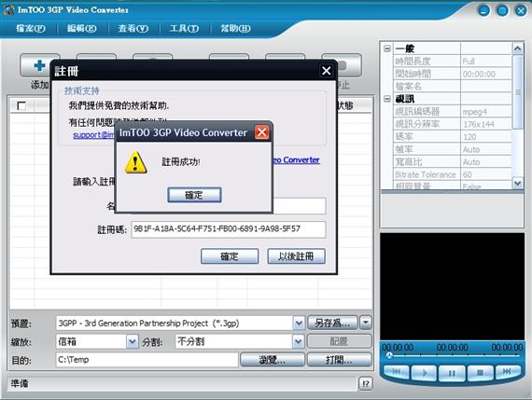This screenshot has width=532, height=400.
Task: Open the support email link
Action: (94, 135)
